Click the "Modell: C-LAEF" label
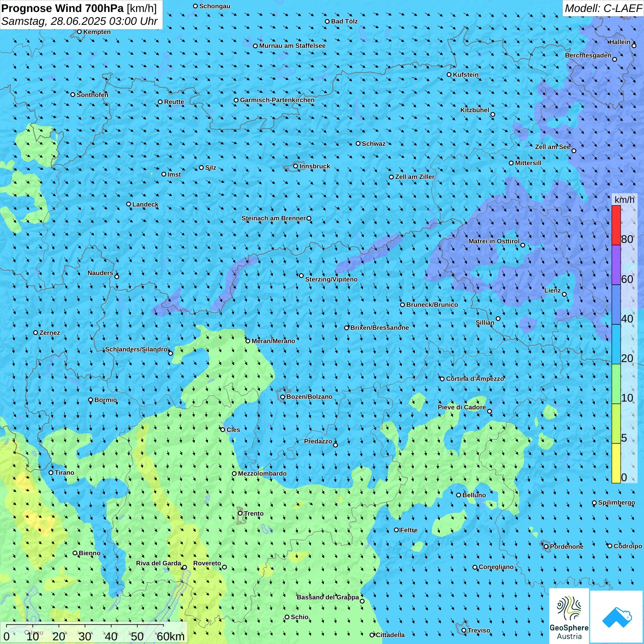 [x=603, y=8]
